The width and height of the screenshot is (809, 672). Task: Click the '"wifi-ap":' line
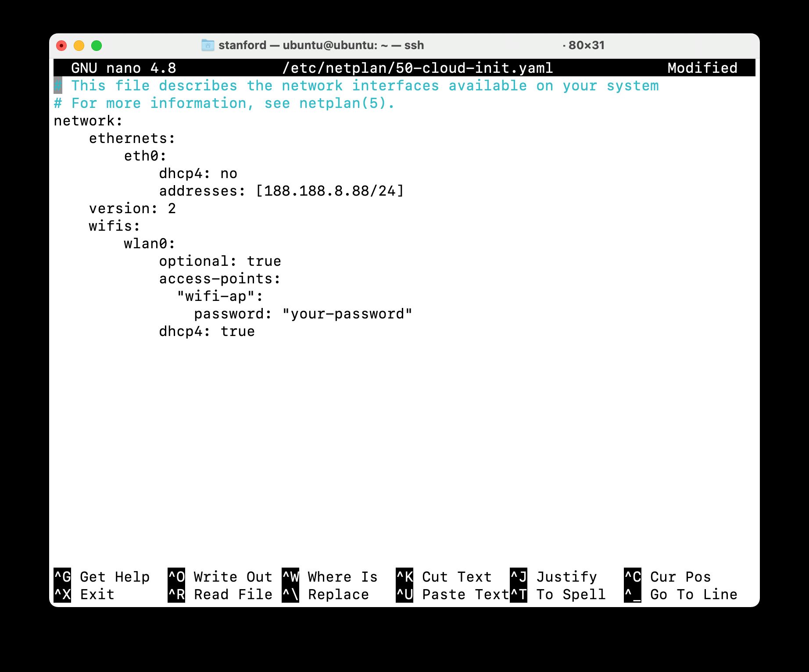(220, 296)
